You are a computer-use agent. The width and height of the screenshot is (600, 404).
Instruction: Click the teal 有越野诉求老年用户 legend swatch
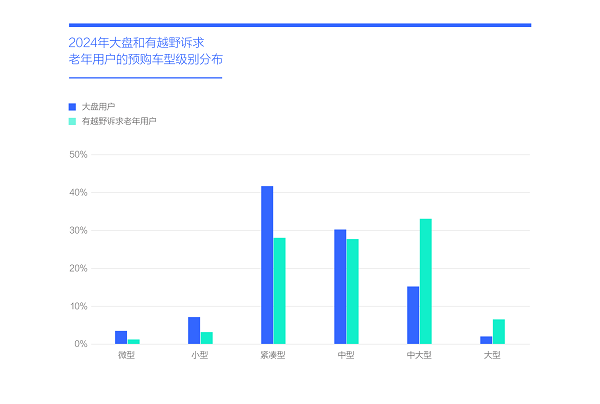coord(72,120)
